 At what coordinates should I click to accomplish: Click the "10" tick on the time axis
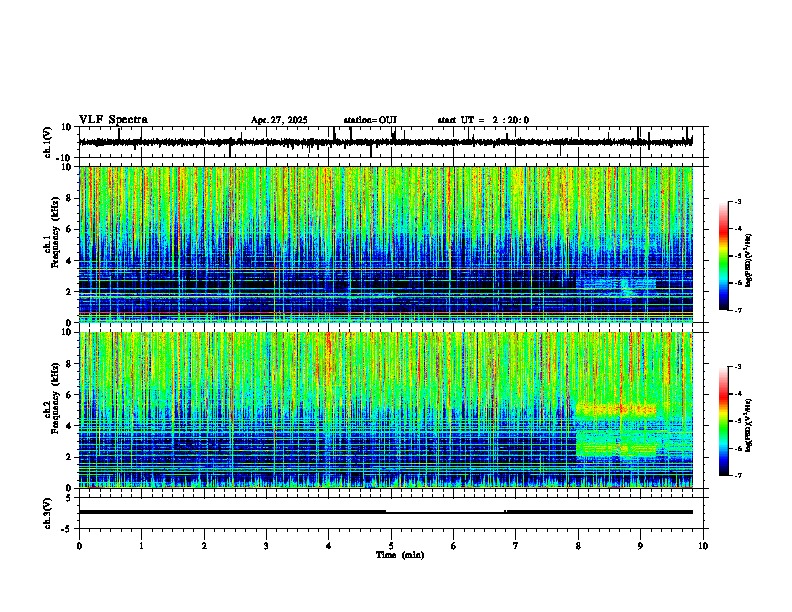(x=703, y=546)
